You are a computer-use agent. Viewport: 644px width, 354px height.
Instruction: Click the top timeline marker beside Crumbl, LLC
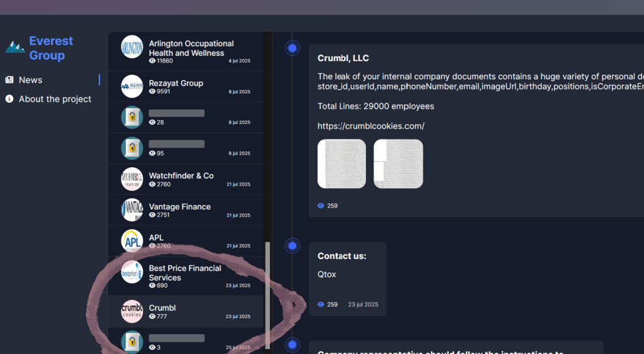pos(292,48)
